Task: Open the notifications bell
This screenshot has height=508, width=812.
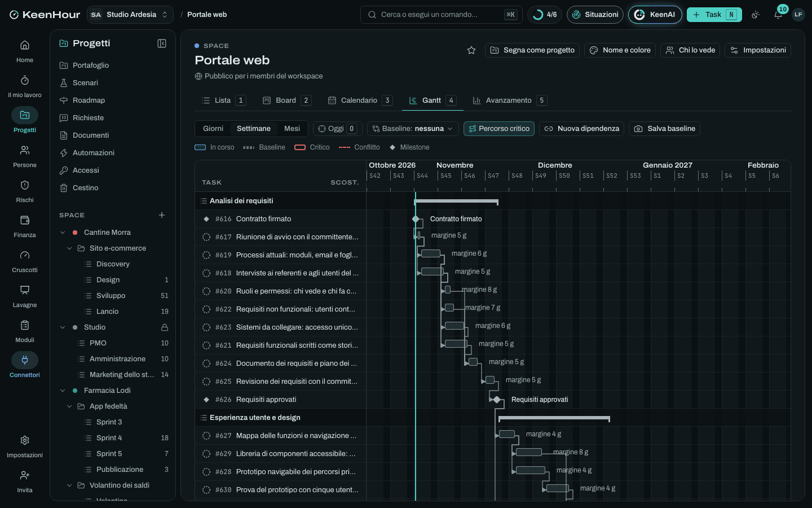Action: click(778, 15)
